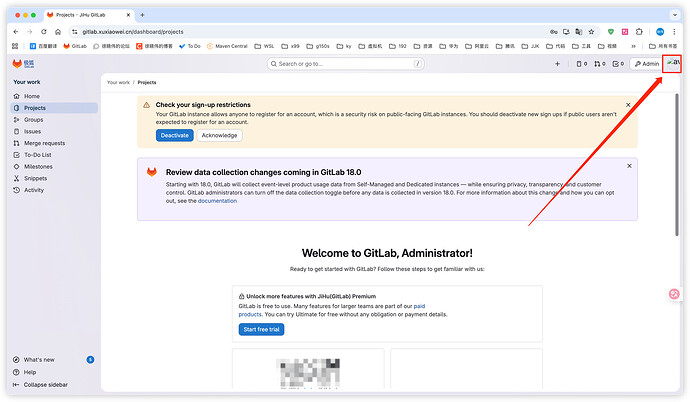690x402 pixels.
Task: Select Snippets in the sidebar
Action: pyautogui.click(x=36, y=178)
